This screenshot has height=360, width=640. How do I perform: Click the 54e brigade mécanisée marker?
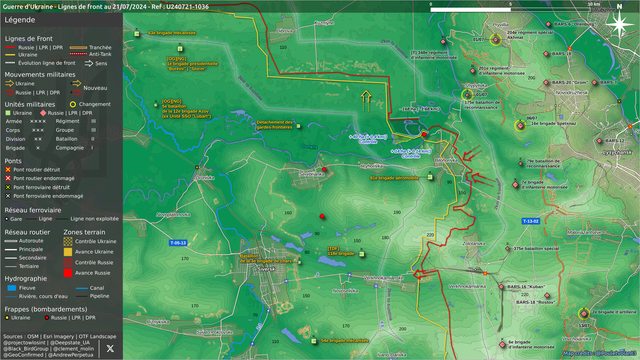tap(313, 341)
